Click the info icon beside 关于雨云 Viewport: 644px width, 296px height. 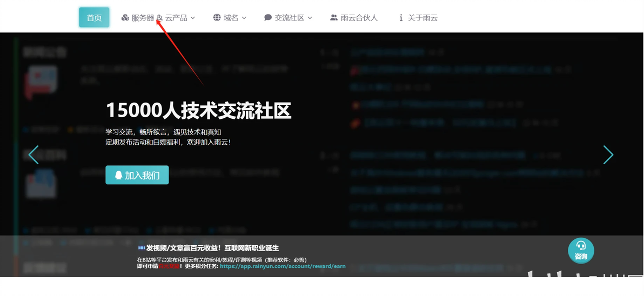tap(401, 18)
